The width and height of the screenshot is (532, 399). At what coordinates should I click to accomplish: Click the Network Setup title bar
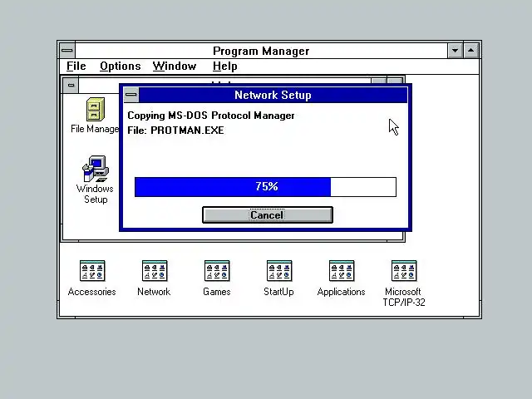[x=273, y=95]
